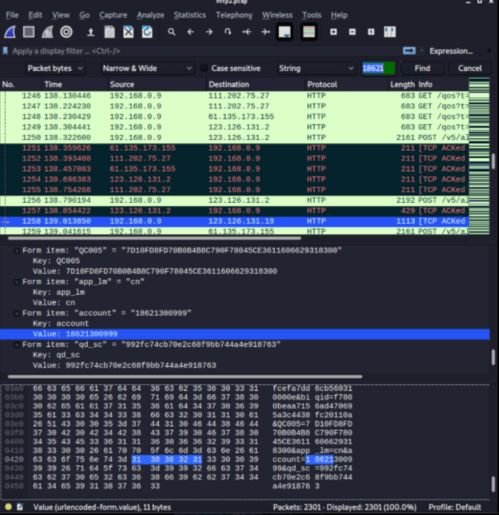Toggle the colorize packet list icon
The image size is (499, 515).
click(309, 32)
